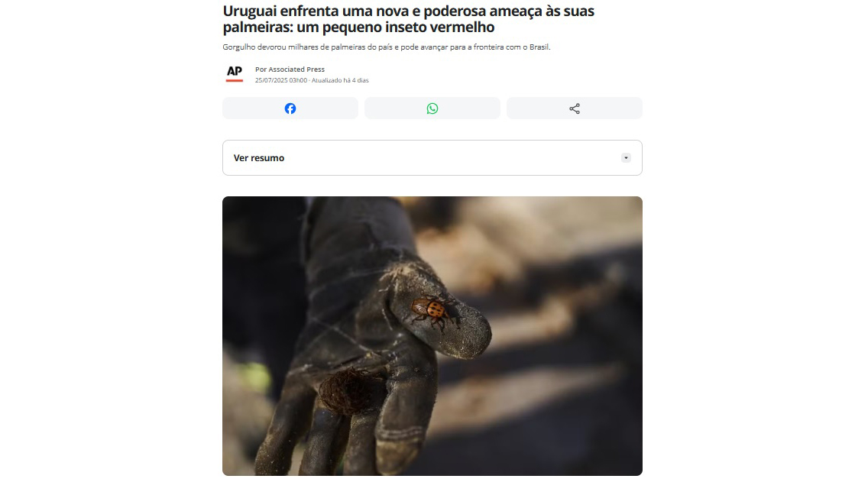Open the Por Associated Press author link

290,70
